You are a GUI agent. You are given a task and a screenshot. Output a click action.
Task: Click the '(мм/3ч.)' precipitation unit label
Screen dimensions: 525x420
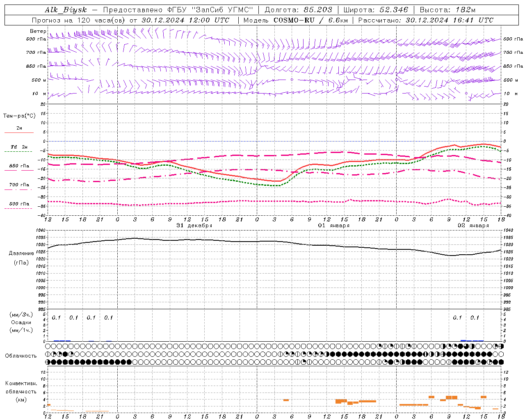tap(21, 315)
